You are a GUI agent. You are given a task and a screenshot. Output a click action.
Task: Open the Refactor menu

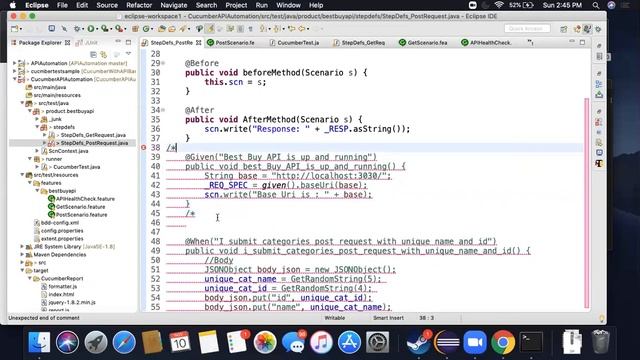tap(139, 5)
